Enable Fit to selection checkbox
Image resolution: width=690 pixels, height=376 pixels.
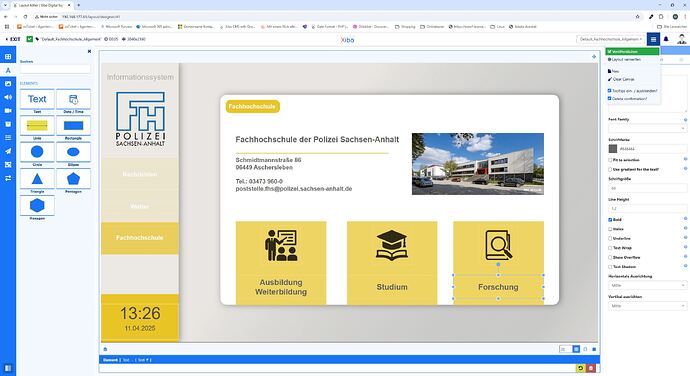click(x=610, y=160)
